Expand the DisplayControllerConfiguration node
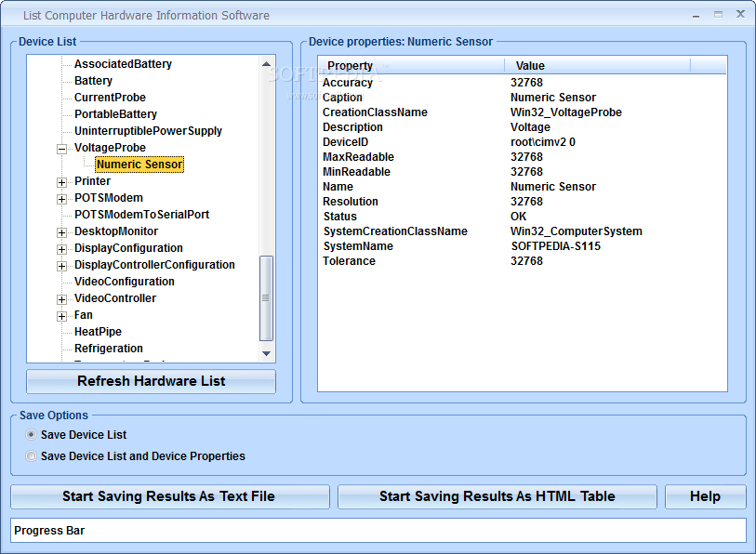756x554 pixels. coord(61,266)
